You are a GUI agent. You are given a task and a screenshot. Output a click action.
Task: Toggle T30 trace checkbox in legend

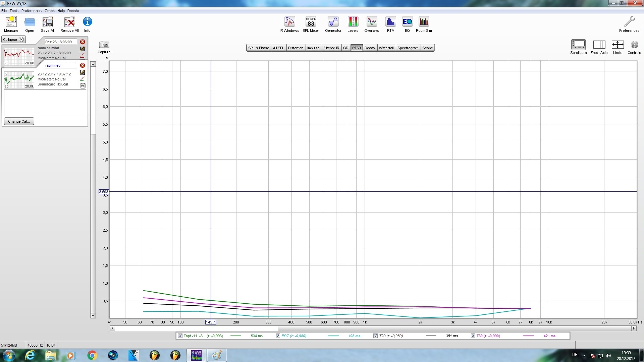(x=473, y=336)
